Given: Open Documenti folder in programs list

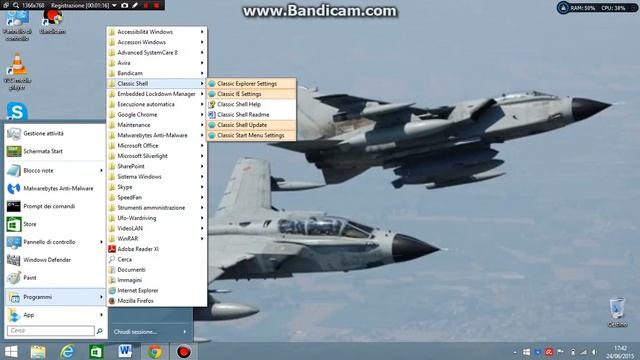Looking at the screenshot, I should point(157,270).
